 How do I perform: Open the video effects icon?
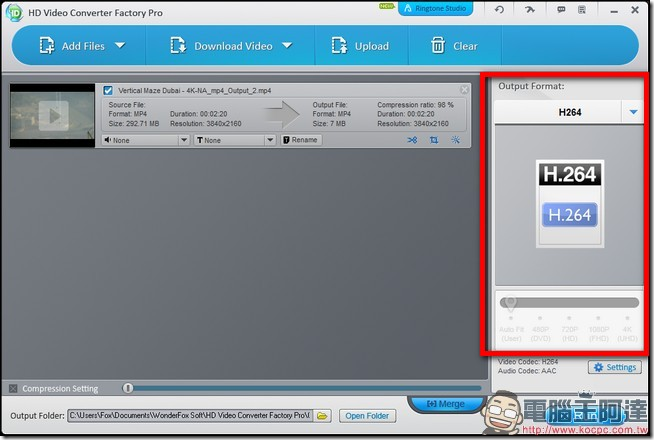455,140
